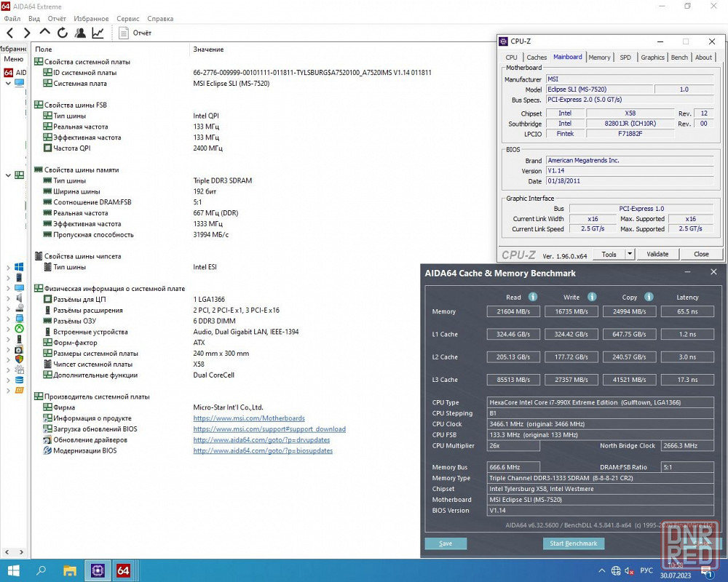This screenshot has width=728, height=582.
Task: Expand the Server tree node
Action: pyautogui.click(x=8, y=277)
